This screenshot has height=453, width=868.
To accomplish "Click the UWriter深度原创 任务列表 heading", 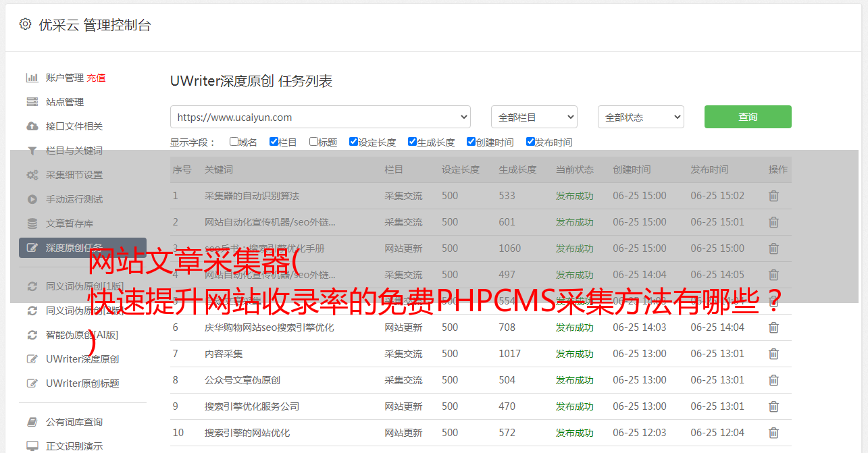I will (251, 81).
